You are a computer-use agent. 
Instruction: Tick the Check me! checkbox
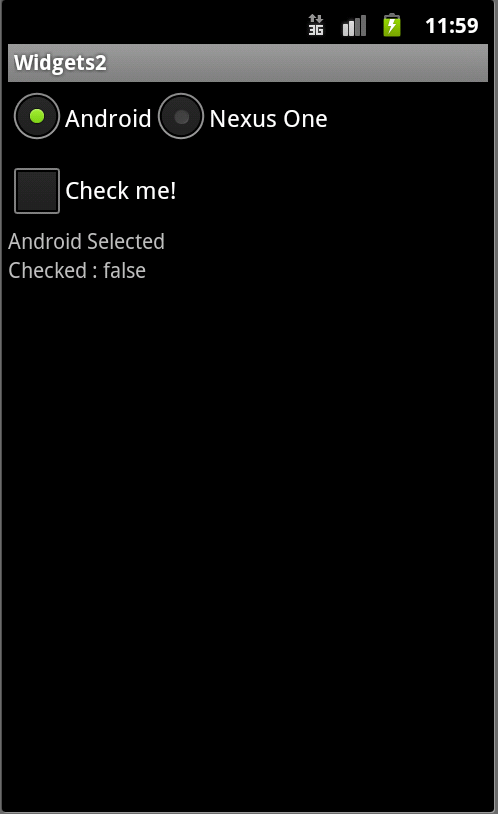click(x=37, y=191)
